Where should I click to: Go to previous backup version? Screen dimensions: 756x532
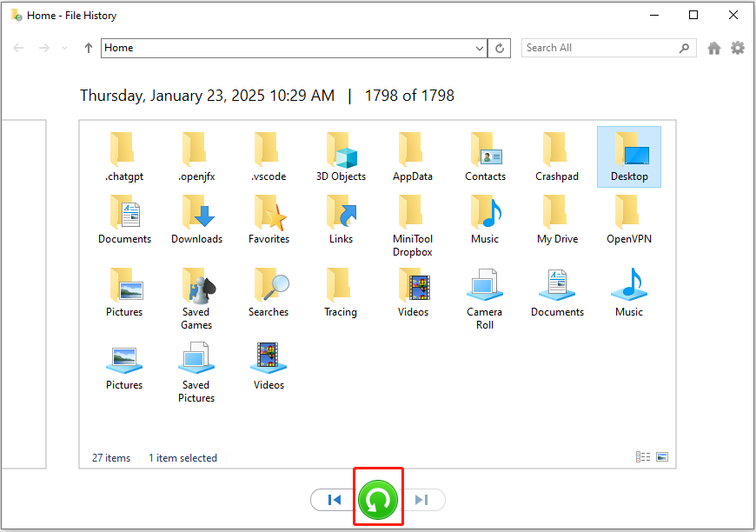click(334, 500)
